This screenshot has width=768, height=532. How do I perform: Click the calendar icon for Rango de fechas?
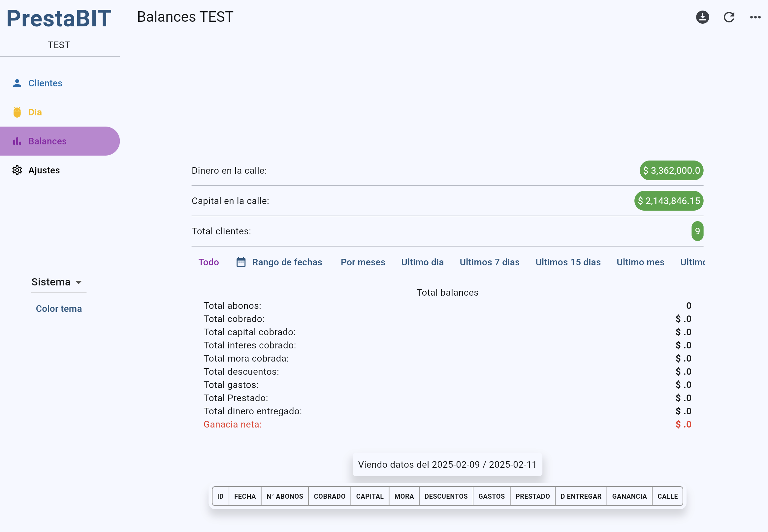[241, 262]
